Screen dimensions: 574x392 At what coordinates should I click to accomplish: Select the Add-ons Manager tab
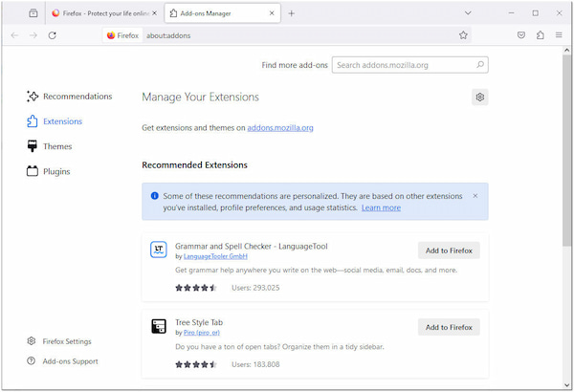223,13
